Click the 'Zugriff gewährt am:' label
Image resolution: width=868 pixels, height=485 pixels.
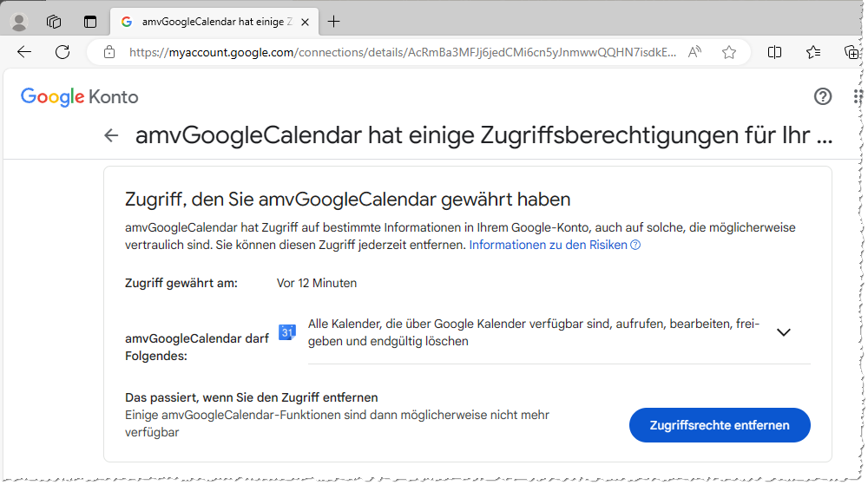point(181,283)
